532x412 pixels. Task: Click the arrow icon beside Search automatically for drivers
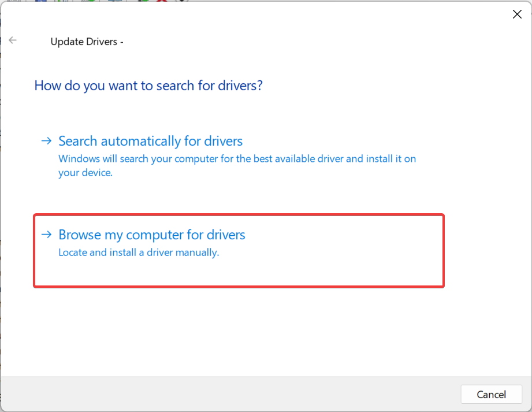(46, 140)
